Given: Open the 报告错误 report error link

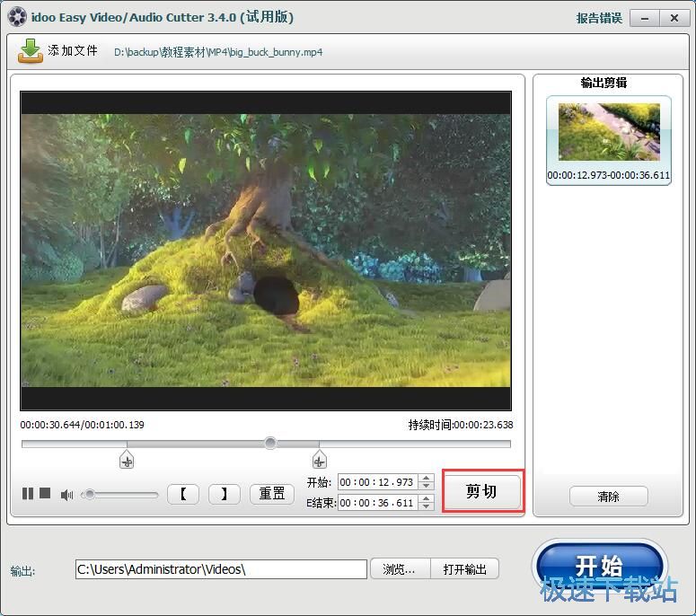Looking at the screenshot, I should 599,18.
